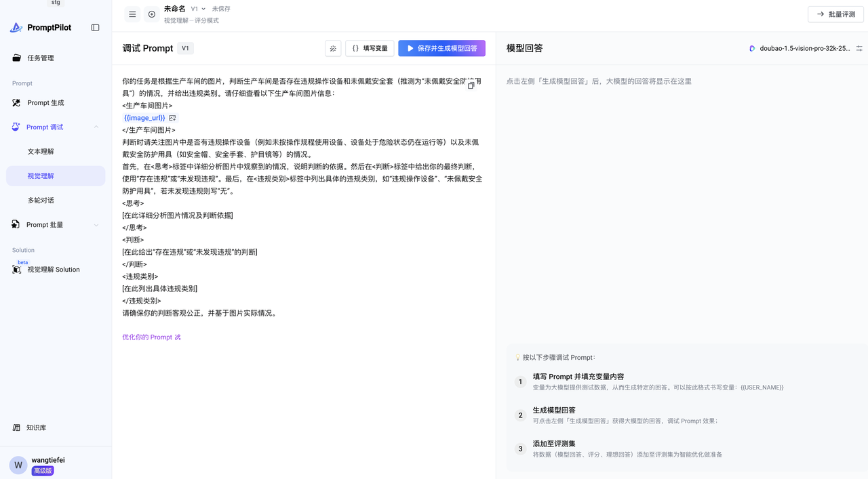
Task: Click the 视觉理解 Solution cube icon
Action: (x=16, y=270)
